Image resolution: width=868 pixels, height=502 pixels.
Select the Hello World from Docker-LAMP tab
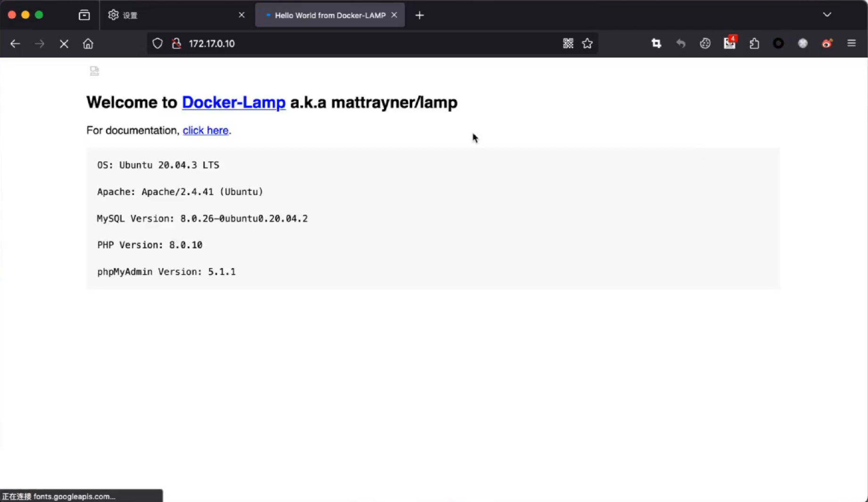pos(330,15)
